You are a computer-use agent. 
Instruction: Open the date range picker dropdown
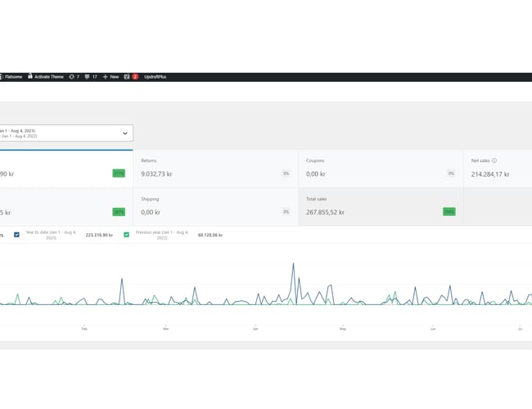coord(65,133)
